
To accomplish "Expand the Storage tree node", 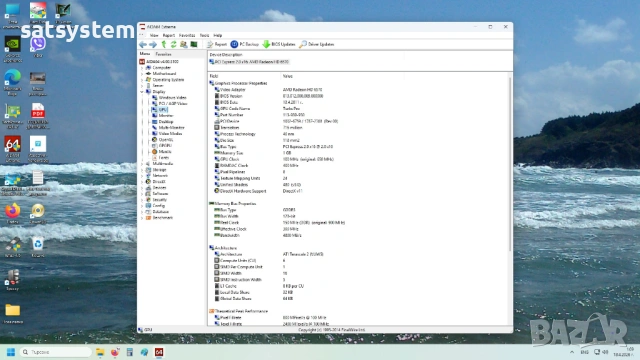I will tap(142, 170).
